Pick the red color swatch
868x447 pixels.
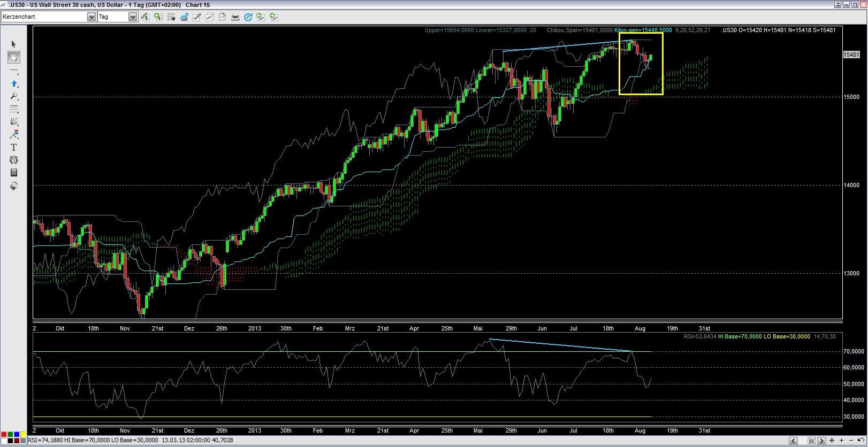tap(4, 435)
